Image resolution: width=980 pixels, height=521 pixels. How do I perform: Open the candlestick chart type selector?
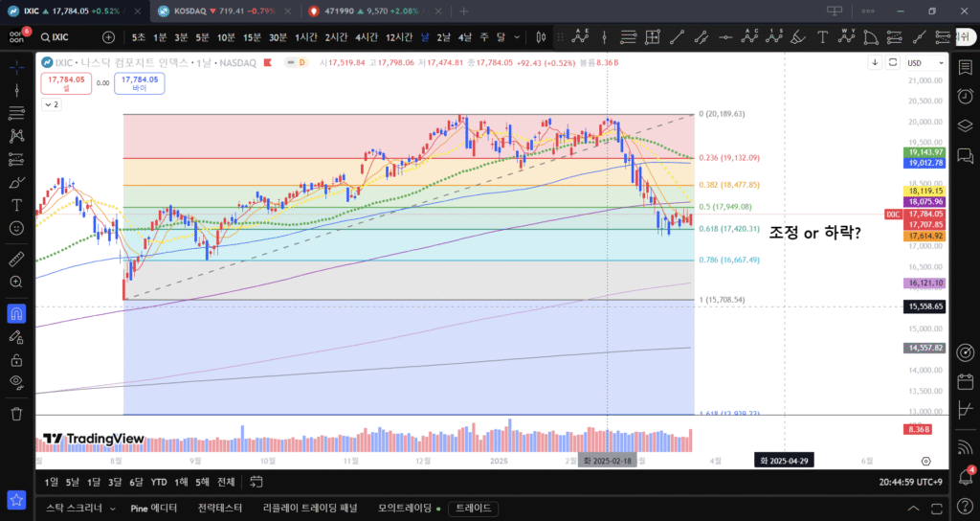coord(542,37)
